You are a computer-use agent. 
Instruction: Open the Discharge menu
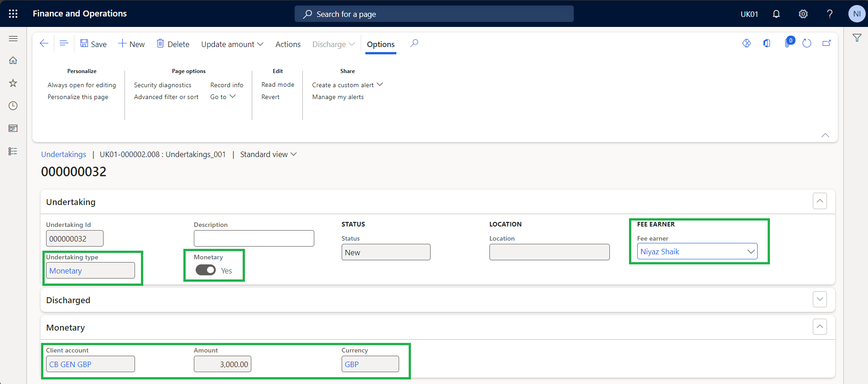[x=333, y=44]
